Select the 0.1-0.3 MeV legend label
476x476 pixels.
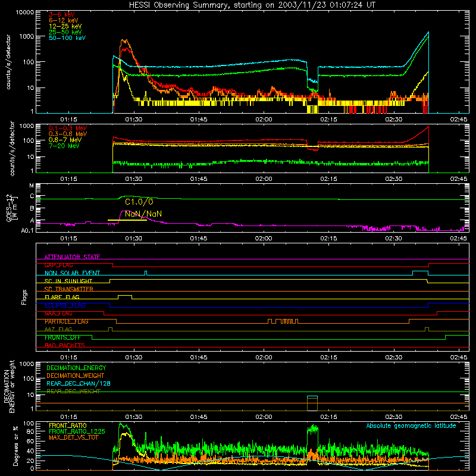(68, 128)
